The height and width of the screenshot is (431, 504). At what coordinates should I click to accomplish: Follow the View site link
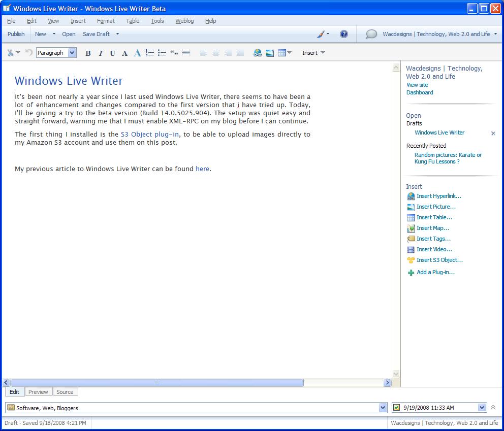tap(417, 85)
